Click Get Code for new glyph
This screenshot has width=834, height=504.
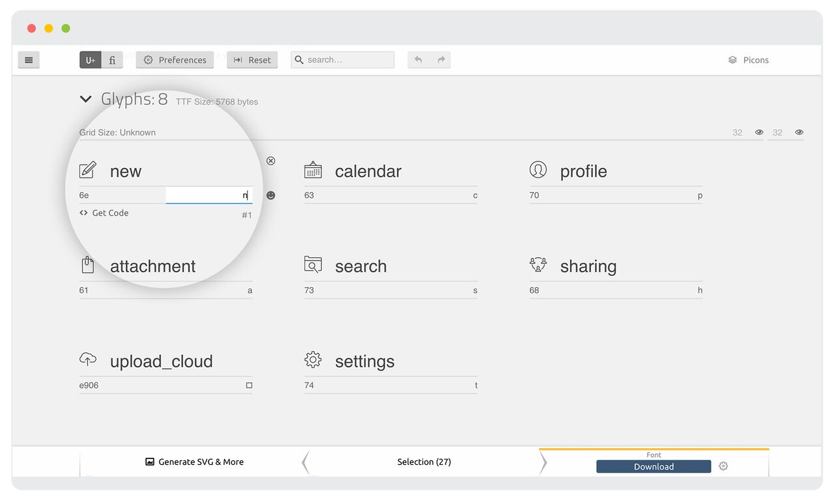tap(104, 213)
